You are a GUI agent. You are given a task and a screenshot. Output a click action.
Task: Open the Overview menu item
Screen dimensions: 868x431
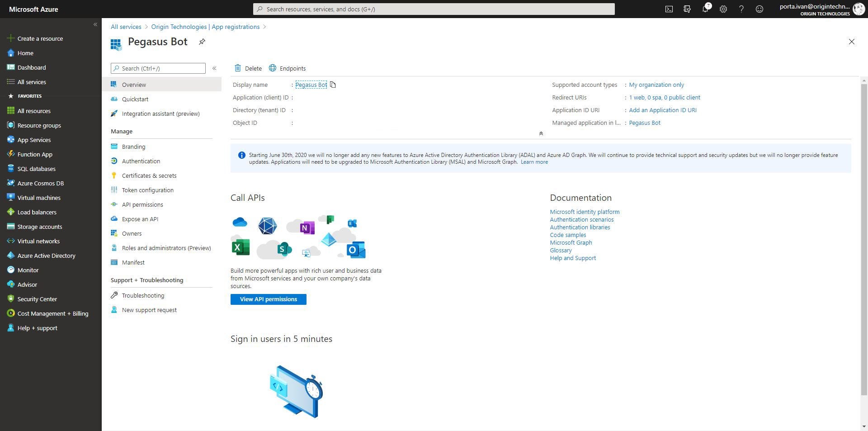point(161,85)
